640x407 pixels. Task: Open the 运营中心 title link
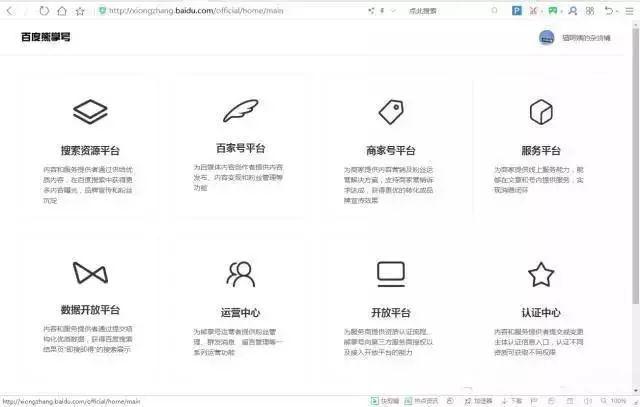coord(240,313)
